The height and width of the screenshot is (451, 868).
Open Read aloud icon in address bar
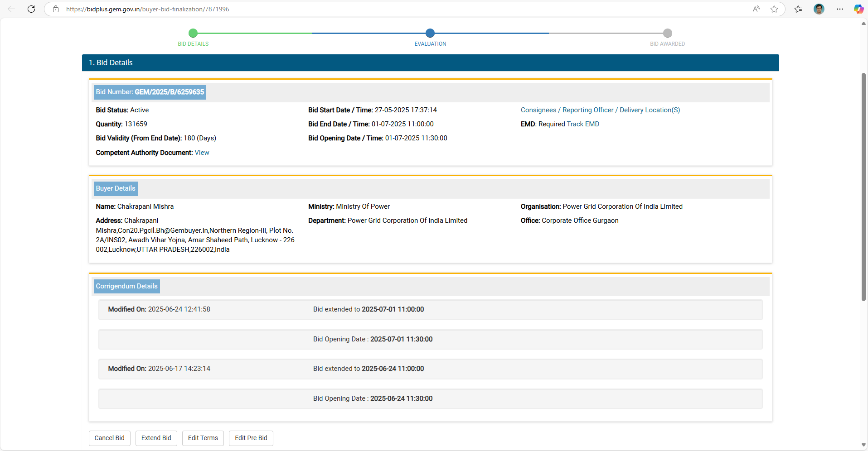756,9
